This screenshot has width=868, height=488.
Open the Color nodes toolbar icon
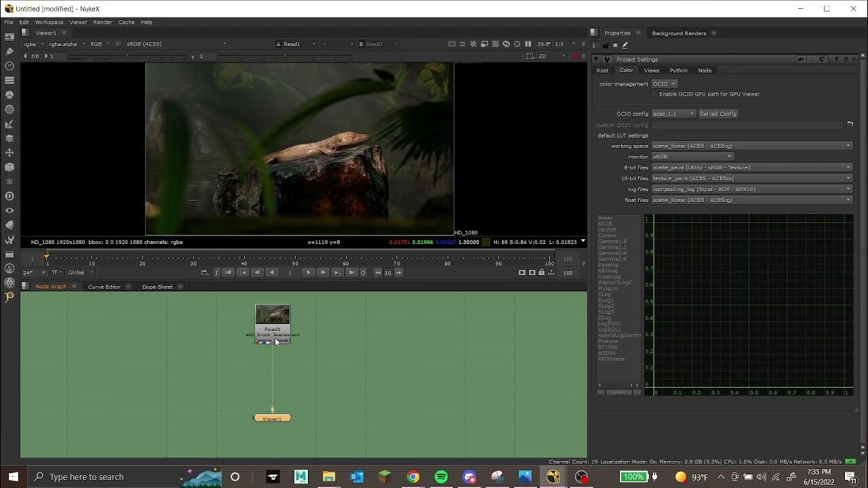point(9,95)
